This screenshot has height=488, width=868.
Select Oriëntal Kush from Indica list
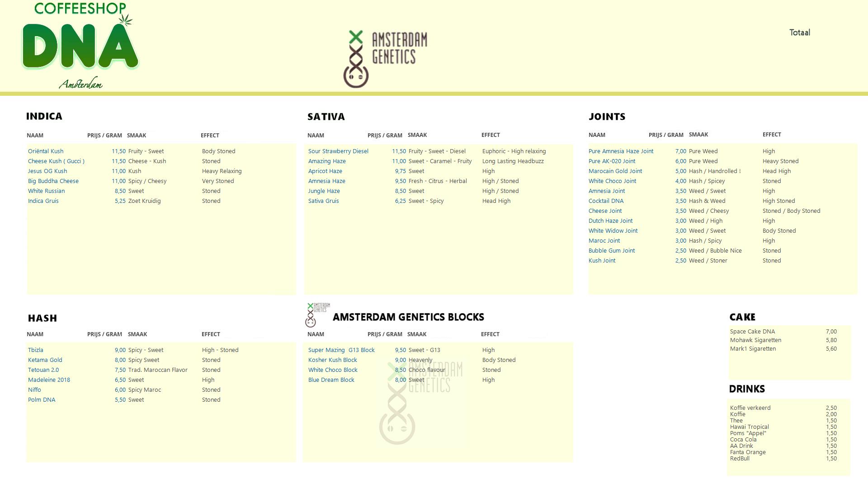(46, 151)
